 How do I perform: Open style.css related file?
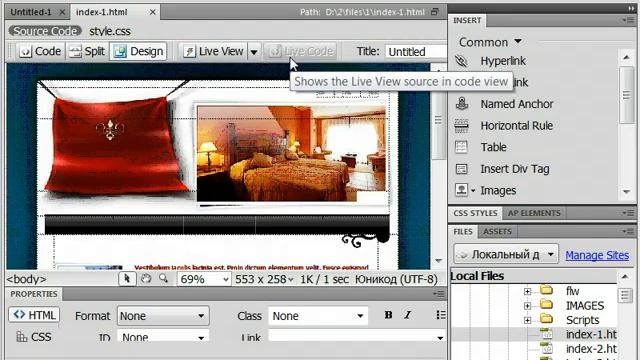(x=110, y=31)
